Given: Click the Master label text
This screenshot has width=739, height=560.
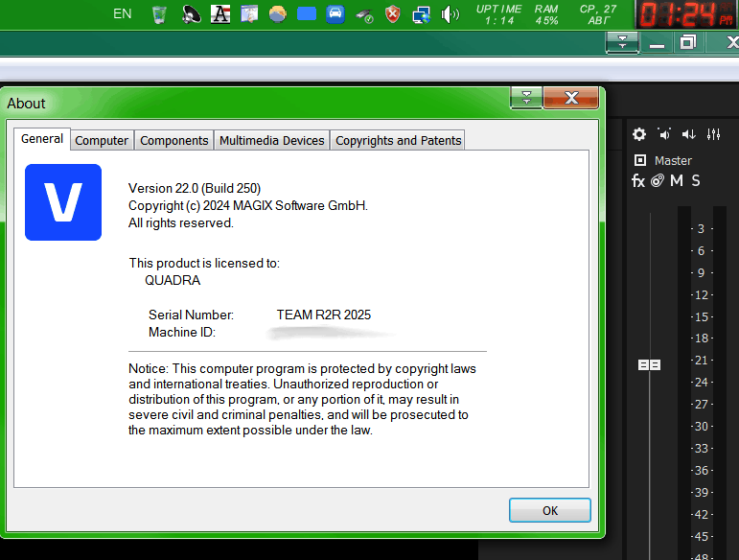Looking at the screenshot, I should coord(673,161).
